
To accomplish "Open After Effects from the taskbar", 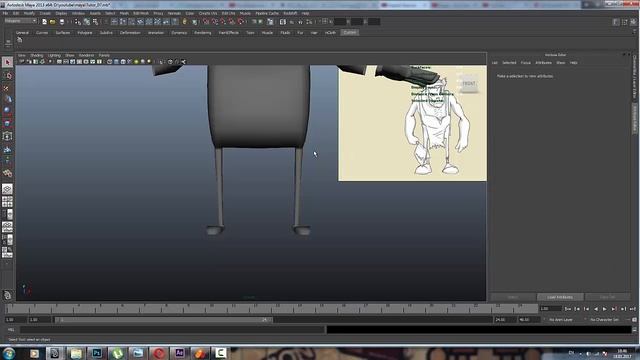I will pyautogui.click(x=179, y=353).
